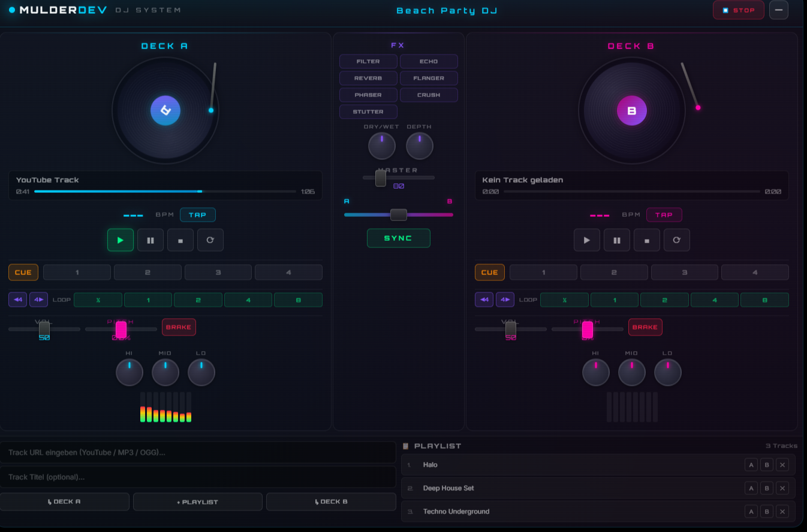Click Deck B's forward beat-jump icon
807x532 pixels.
coord(505,300)
